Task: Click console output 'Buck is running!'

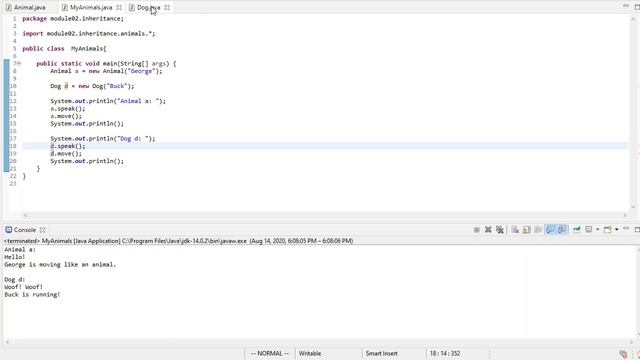Action: pyautogui.click(x=32, y=294)
